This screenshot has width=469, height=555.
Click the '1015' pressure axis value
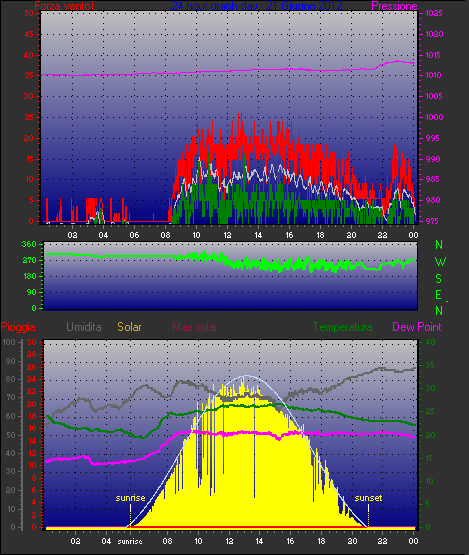pyautogui.click(x=434, y=55)
